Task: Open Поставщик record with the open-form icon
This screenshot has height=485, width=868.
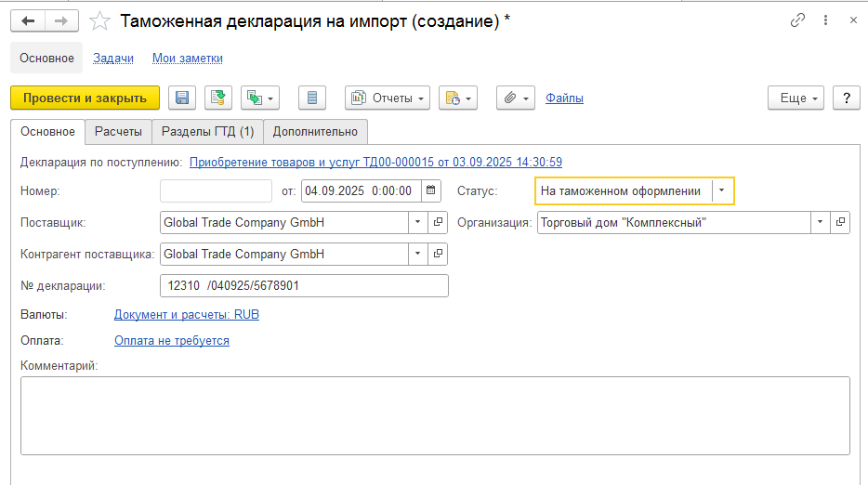Action: 438,223
